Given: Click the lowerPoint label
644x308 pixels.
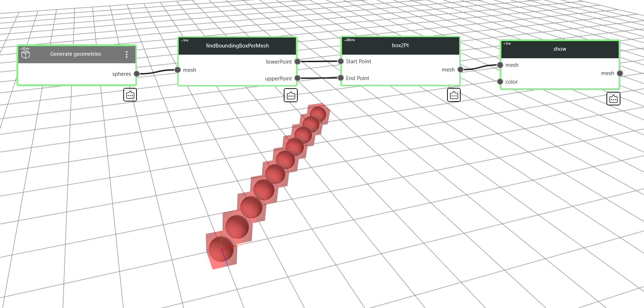Looking at the screenshot, I should coord(279,62).
